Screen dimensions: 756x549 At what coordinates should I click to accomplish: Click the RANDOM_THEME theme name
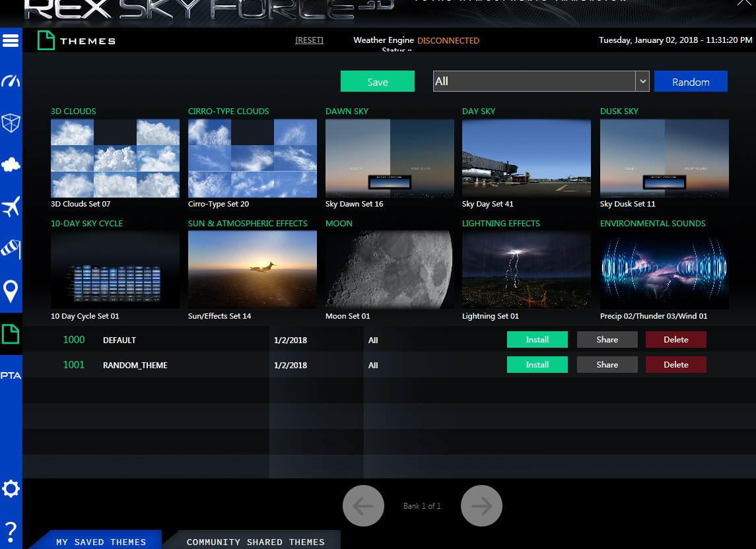point(135,366)
